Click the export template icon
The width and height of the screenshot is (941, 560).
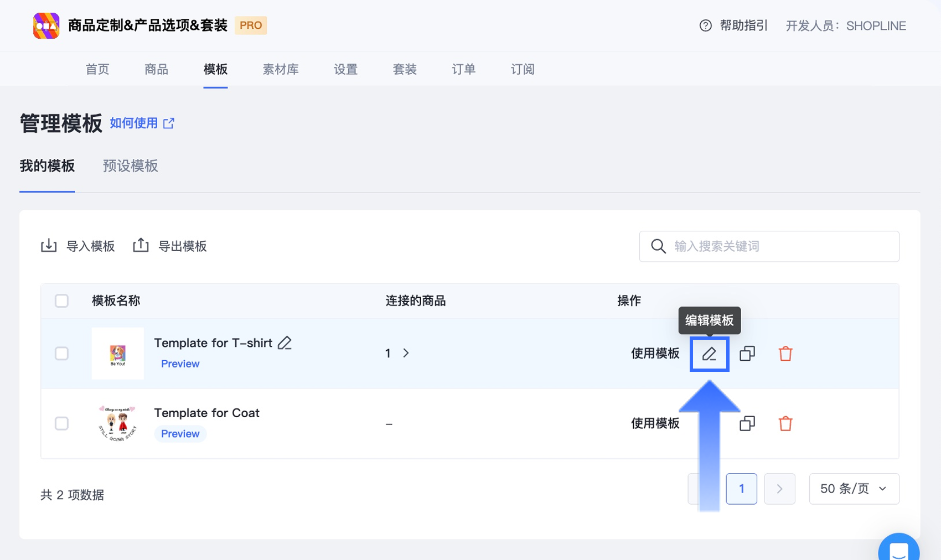[141, 245]
